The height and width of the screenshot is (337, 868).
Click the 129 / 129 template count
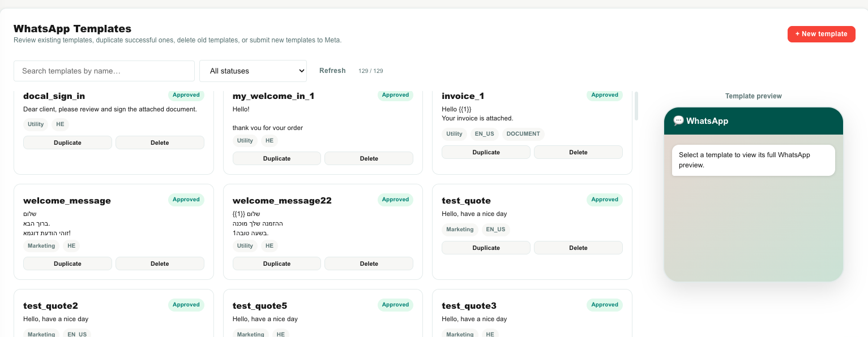tap(371, 71)
